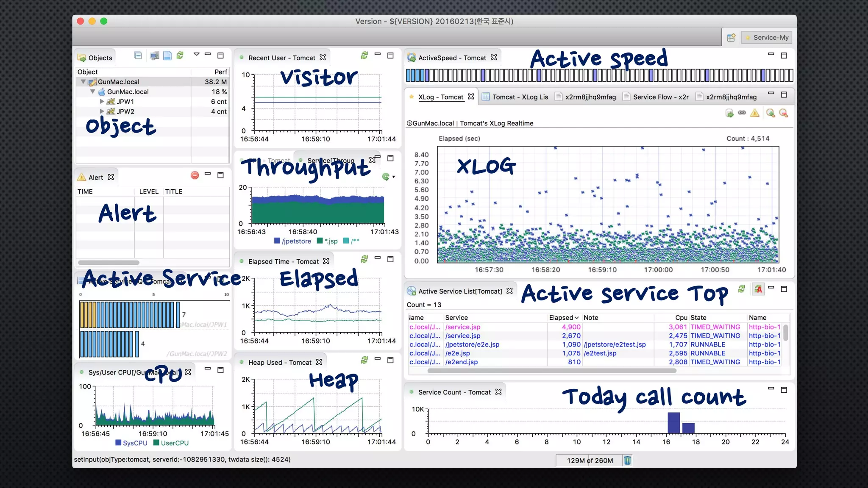868x488 pixels.
Task: Click the Service-My perspective button
Action: pos(767,38)
